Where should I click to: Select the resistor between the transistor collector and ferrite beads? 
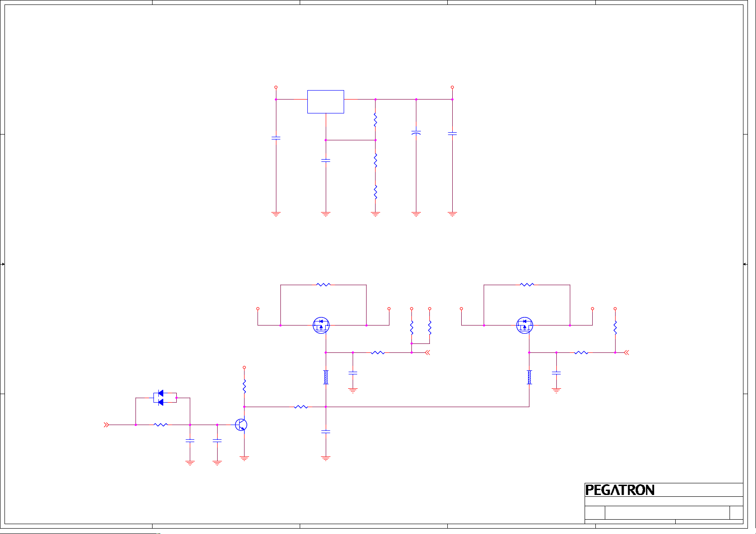pos(301,407)
